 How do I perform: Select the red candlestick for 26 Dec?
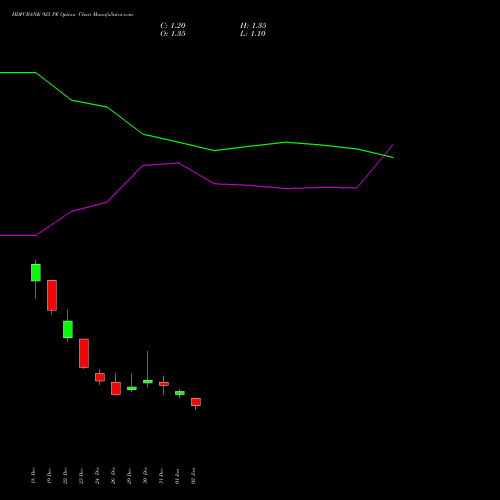pyautogui.click(x=116, y=388)
